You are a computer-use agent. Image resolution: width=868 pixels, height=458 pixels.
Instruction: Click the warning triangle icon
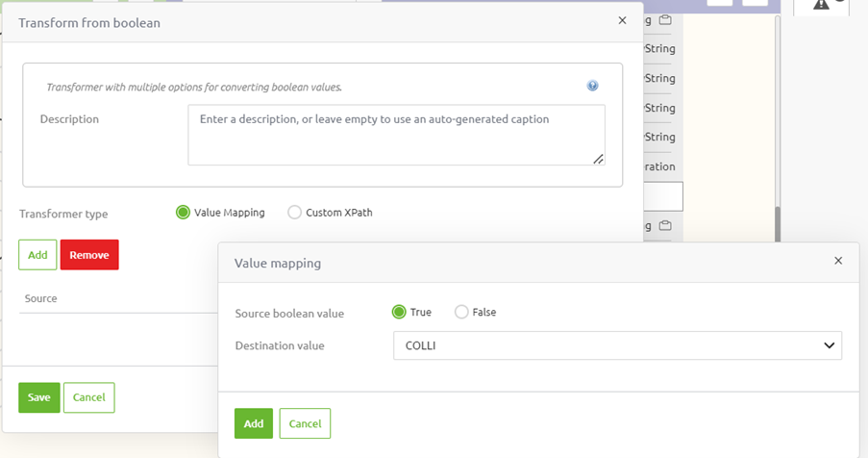click(x=821, y=5)
